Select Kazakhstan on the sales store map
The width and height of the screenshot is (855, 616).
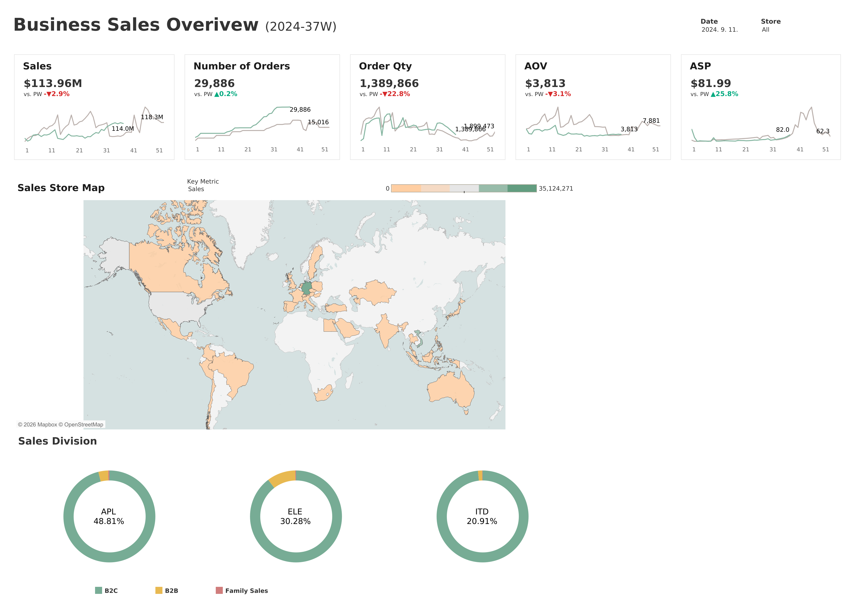pos(373,292)
